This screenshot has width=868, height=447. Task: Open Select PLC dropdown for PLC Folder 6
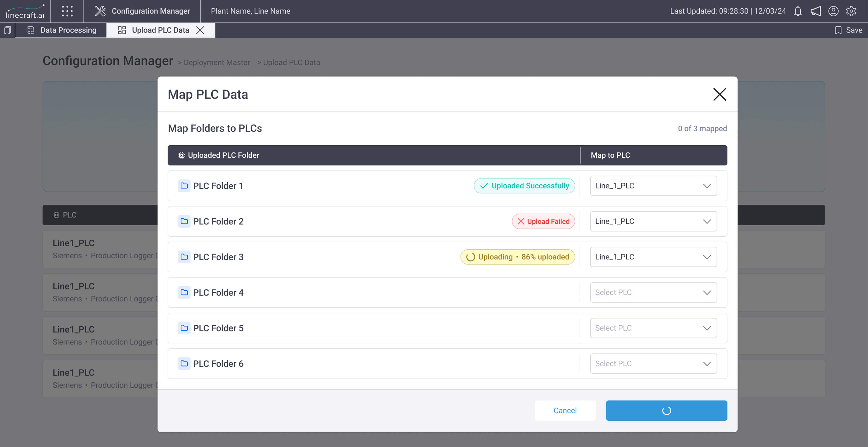(x=653, y=363)
